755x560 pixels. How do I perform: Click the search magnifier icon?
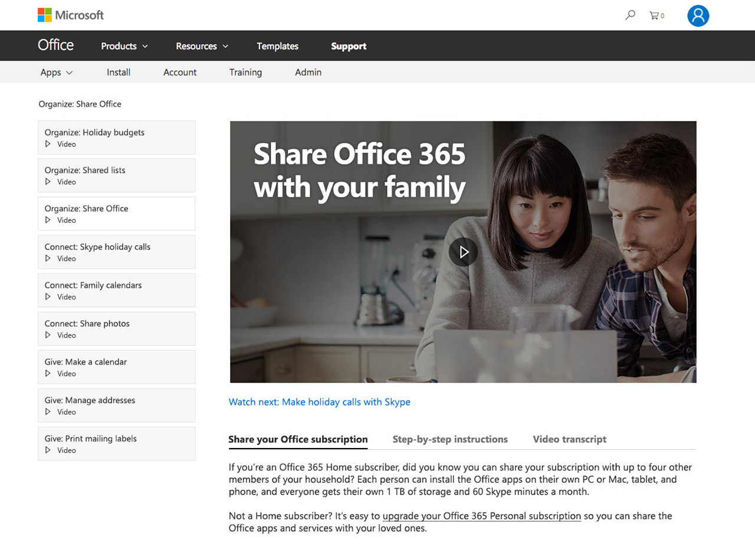pos(630,15)
